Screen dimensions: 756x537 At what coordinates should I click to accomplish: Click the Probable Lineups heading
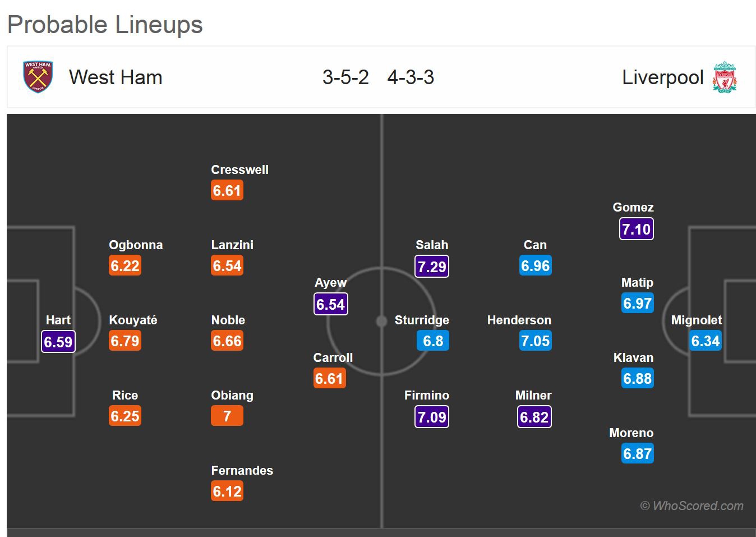click(105, 25)
